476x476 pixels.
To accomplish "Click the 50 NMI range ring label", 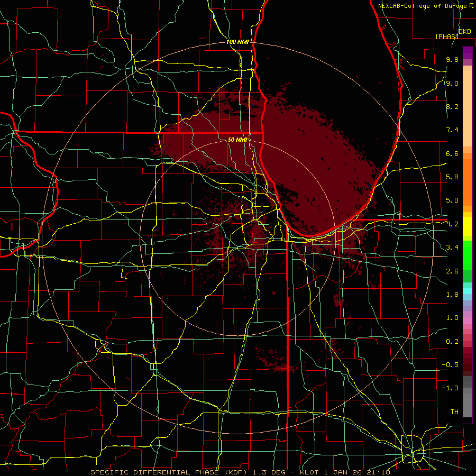I will (x=237, y=140).
